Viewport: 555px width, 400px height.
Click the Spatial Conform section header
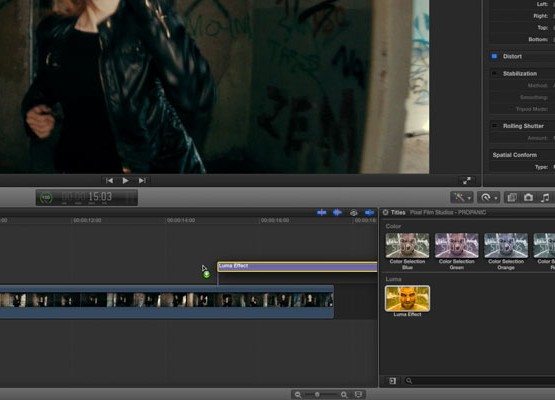(x=515, y=155)
